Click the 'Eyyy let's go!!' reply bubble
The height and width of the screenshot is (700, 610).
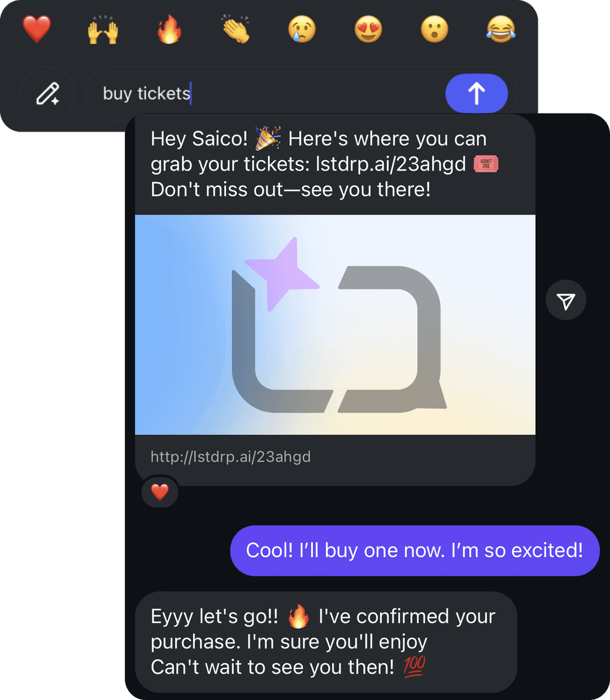pos(326,642)
